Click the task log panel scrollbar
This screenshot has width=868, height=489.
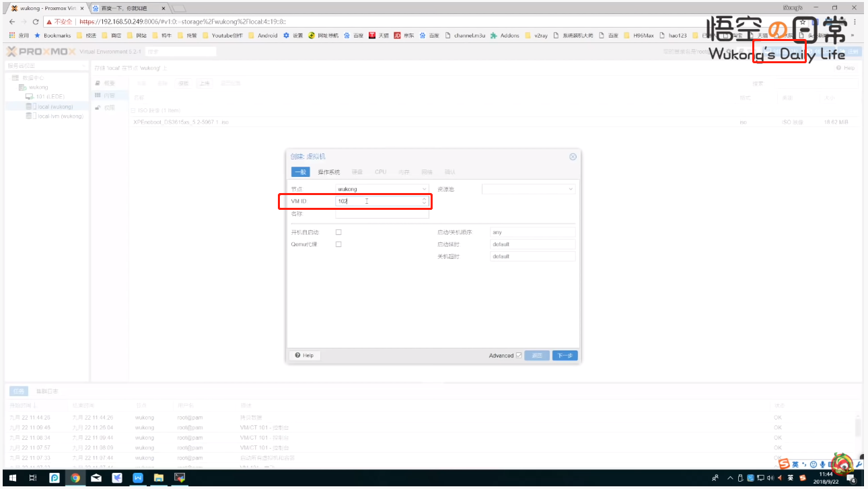click(x=858, y=427)
